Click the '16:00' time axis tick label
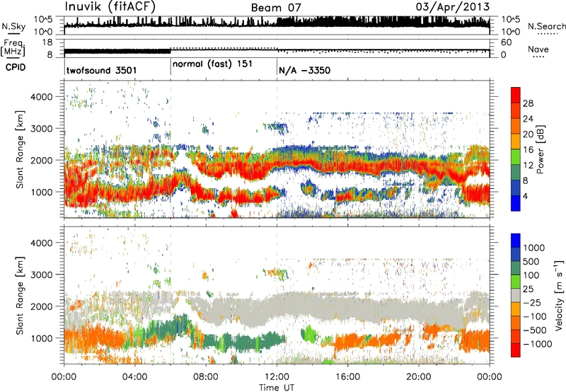 (x=347, y=377)
